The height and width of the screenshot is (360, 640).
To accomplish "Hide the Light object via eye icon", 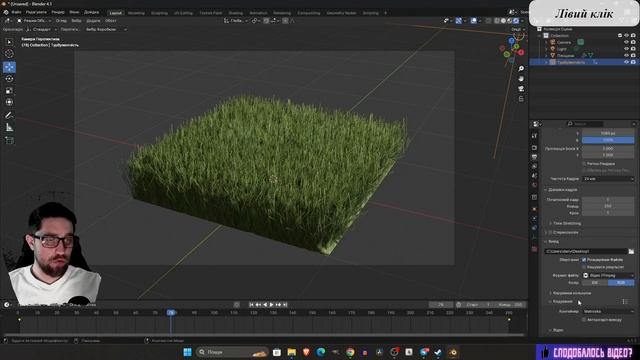I will [627, 49].
